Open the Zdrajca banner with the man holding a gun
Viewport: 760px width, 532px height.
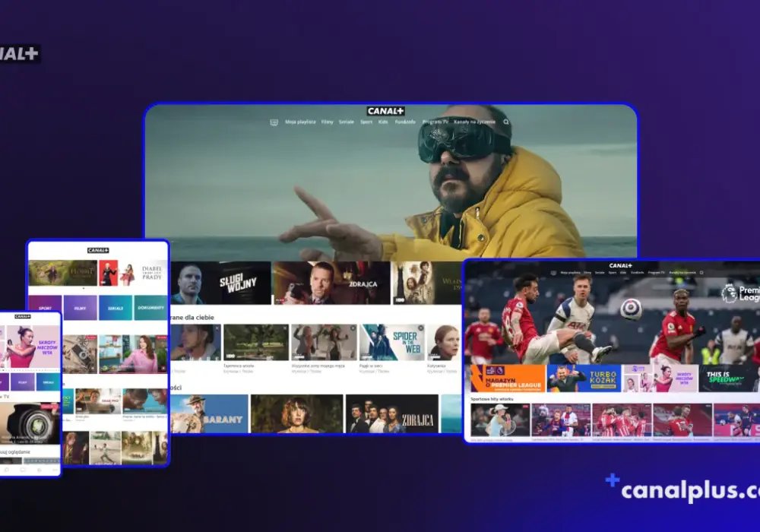[x=331, y=283]
